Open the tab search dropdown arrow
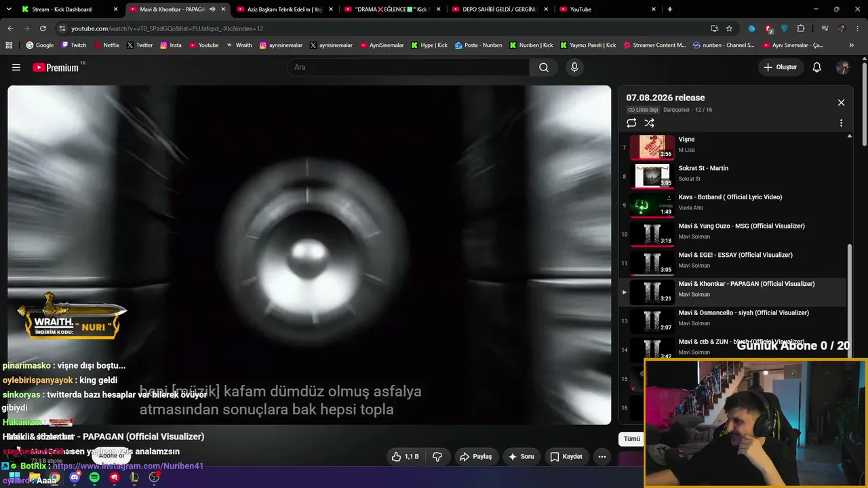868x488 pixels. 7,9
